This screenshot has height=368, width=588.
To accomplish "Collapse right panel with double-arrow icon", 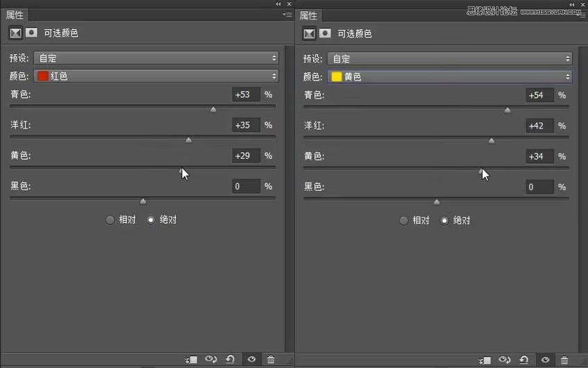I will pyautogui.click(x=571, y=4).
